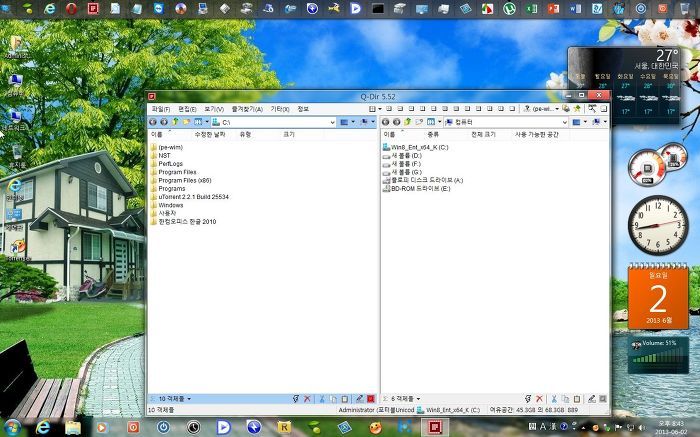The image size is (700, 437).
Task: Open the 기타(X) menu
Action: tap(280, 109)
